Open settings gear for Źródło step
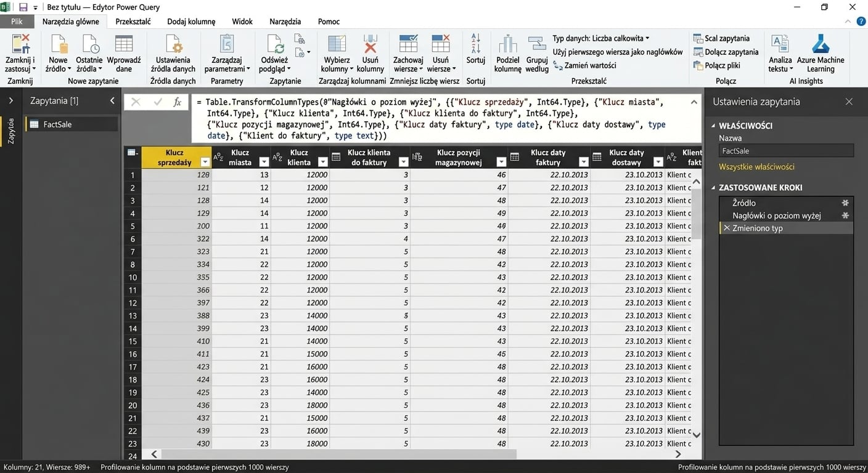 (x=845, y=203)
